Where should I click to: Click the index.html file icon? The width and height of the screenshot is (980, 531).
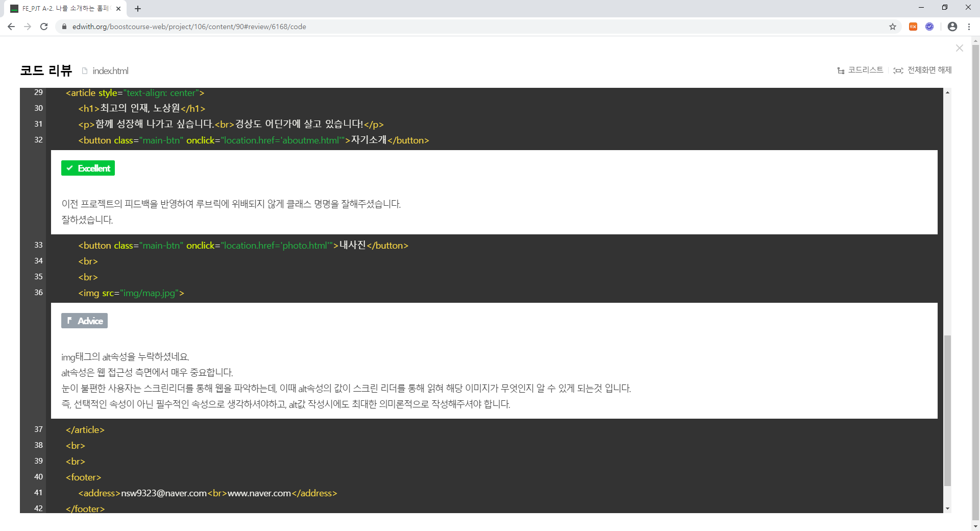[85, 70]
